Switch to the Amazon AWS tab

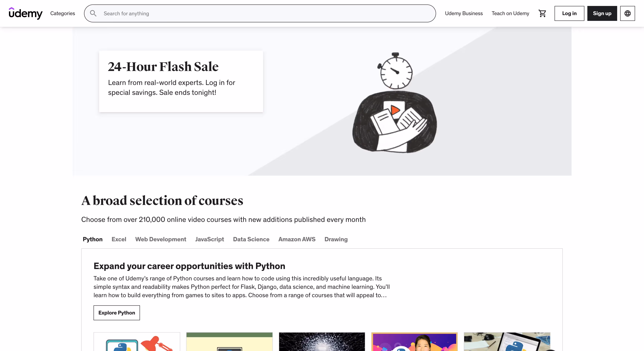[x=297, y=239]
